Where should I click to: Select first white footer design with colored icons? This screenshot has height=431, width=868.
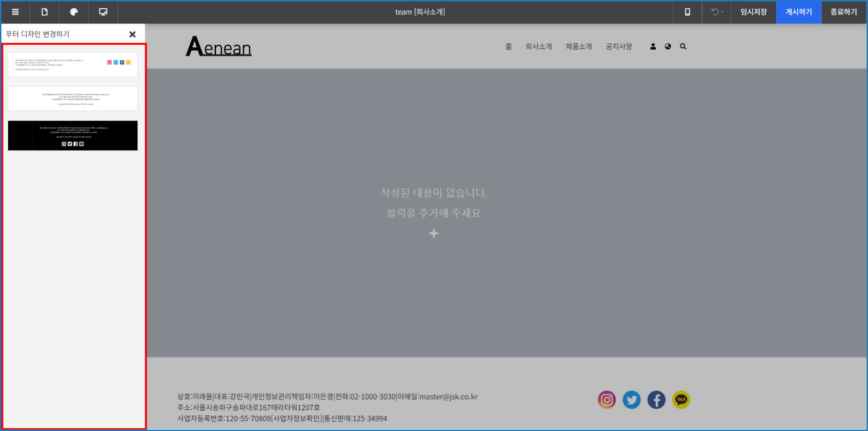(73, 64)
